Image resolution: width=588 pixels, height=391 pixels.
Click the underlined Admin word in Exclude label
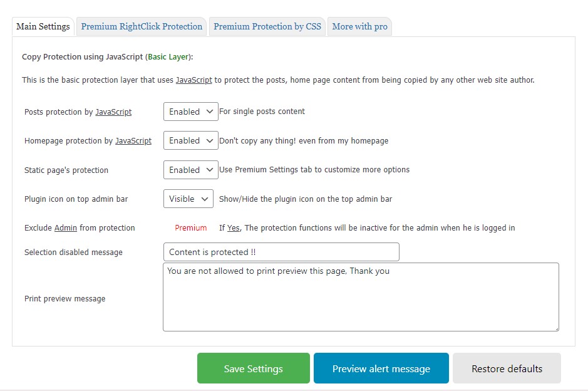click(66, 228)
